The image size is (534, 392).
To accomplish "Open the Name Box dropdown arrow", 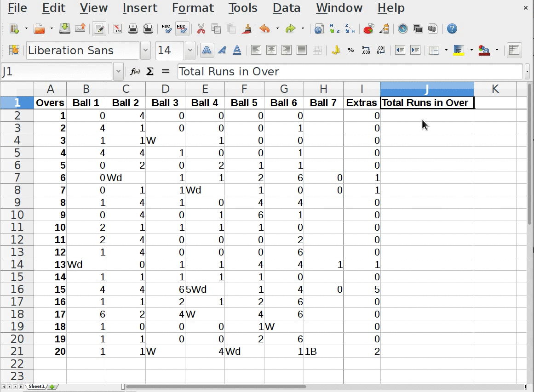I will (x=118, y=72).
